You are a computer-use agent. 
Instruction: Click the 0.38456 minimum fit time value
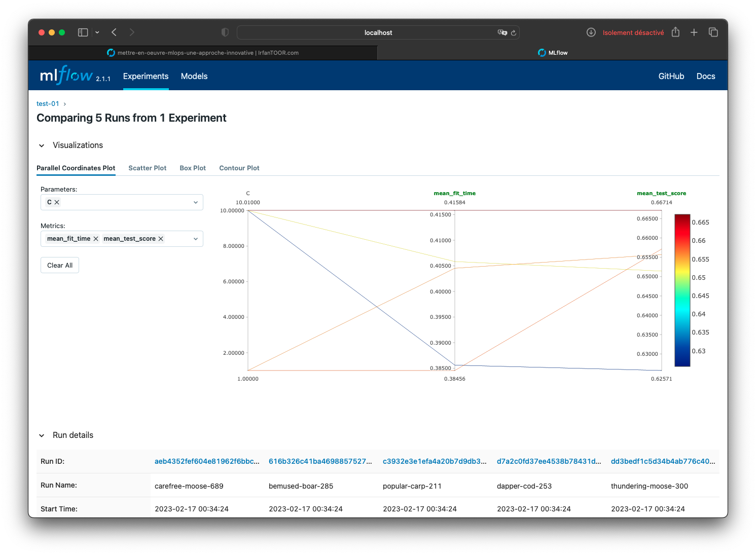click(455, 379)
